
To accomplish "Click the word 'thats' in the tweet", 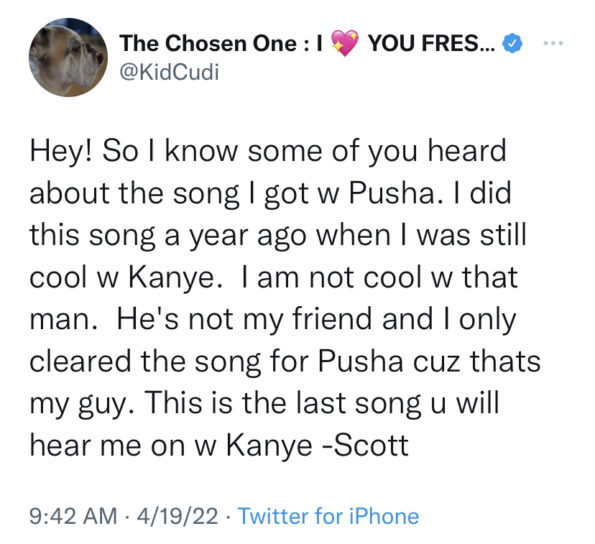I will click(x=505, y=361).
